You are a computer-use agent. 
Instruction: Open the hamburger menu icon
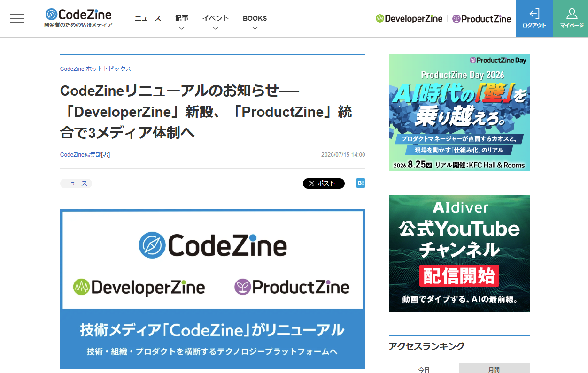(17, 18)
